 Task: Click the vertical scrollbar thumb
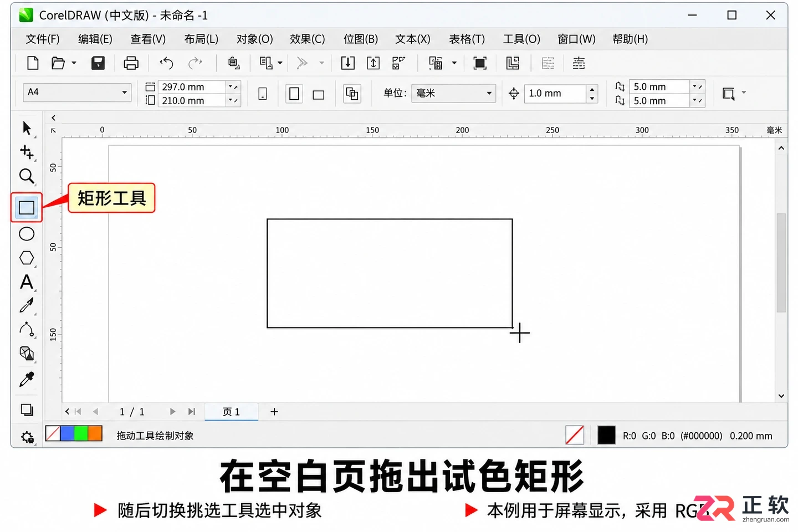781,263
